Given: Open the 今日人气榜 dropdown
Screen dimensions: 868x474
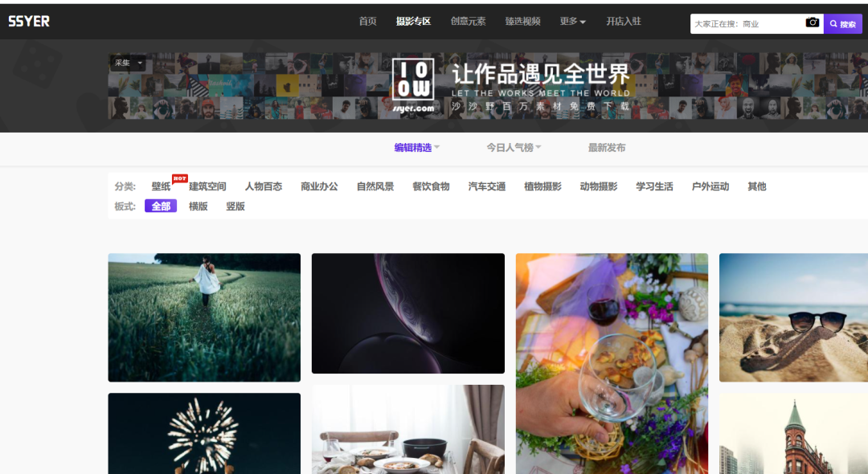Looking at the screenshot, I should pyautogui.click(x=514, y=148).
